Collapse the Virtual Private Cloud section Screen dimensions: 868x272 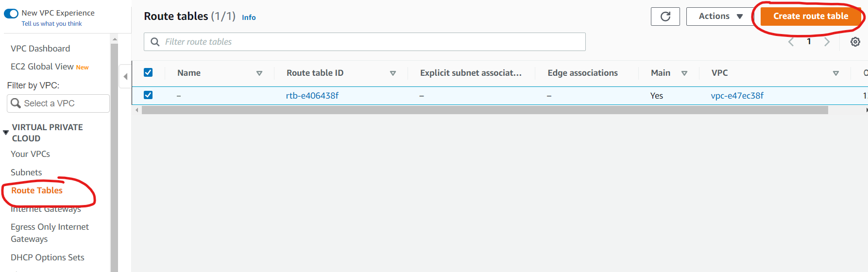[6, 133]
